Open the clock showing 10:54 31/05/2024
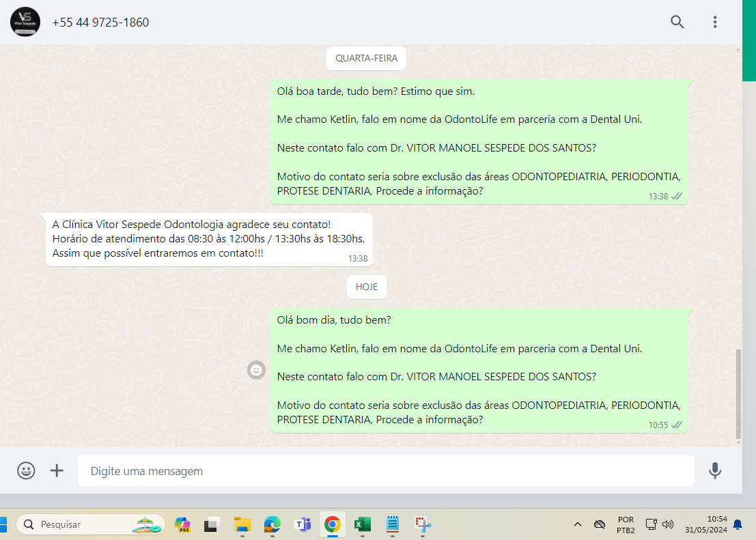The height and width of the screenshot is (540, 756). point(706,524)
